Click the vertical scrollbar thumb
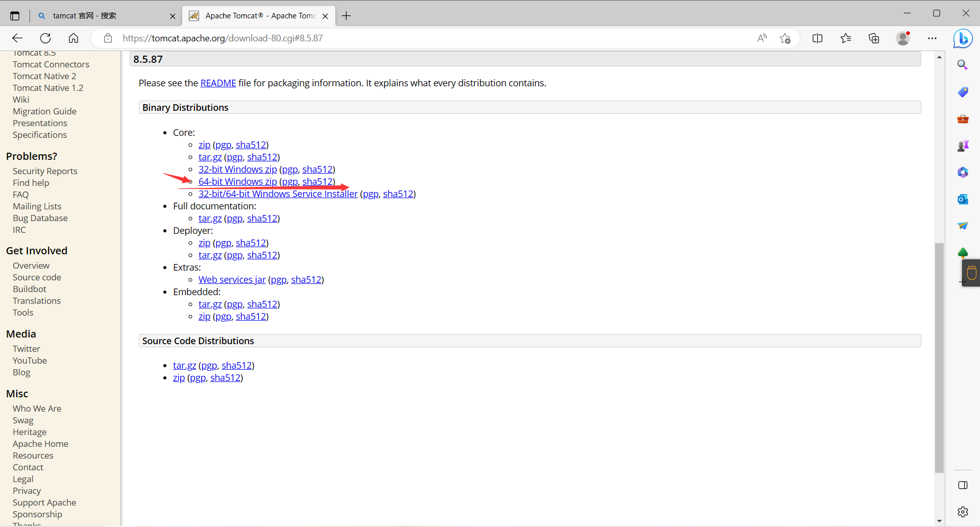Screen dimensions: 980x527 pyautogui.click(x=939, y=358)
